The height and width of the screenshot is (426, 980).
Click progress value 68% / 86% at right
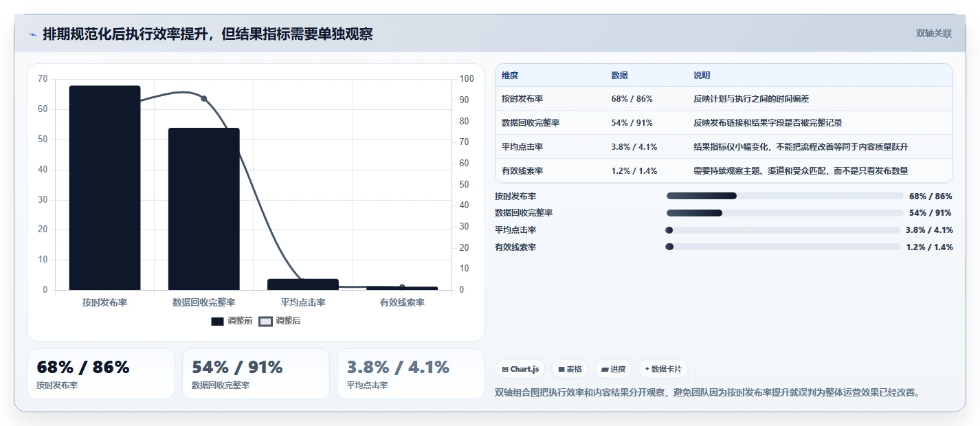pyautogui.click(x=931, y=196)
